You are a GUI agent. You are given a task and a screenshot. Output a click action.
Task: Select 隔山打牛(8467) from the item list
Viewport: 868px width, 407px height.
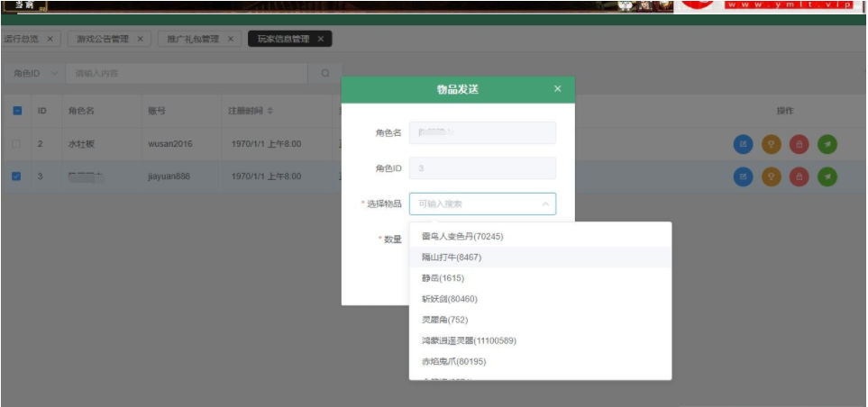pos(452,258)
